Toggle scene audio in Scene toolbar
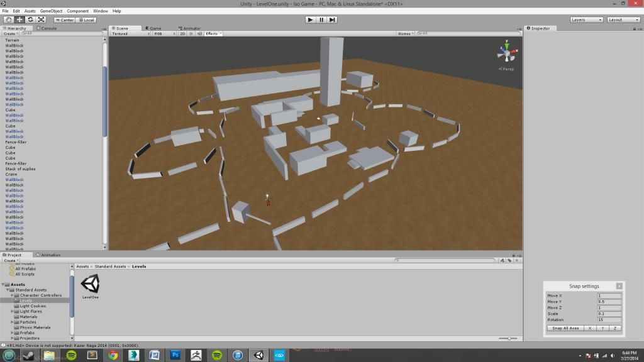 coord(199,33)
